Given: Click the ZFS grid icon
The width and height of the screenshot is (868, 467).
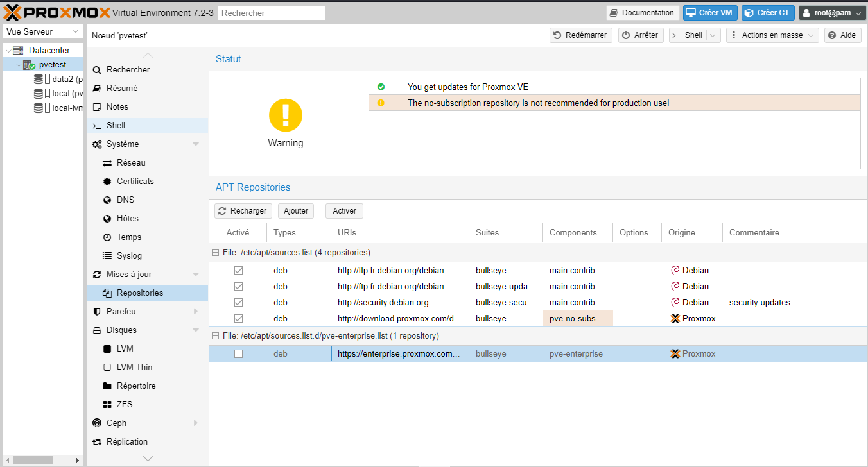Looking at the screenshot, I should [107, 405].
